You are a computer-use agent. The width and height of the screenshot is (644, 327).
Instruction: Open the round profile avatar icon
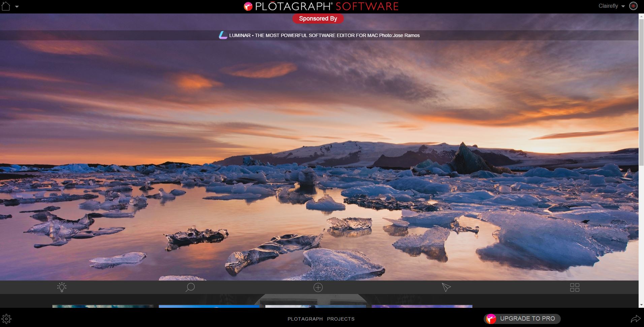633,6
